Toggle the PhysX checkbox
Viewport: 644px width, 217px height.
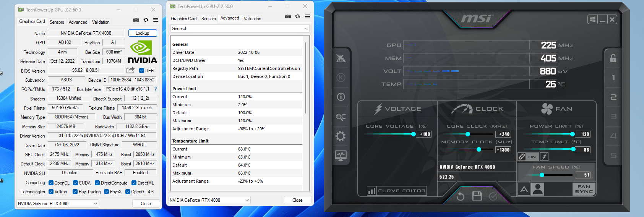(106, 192)
